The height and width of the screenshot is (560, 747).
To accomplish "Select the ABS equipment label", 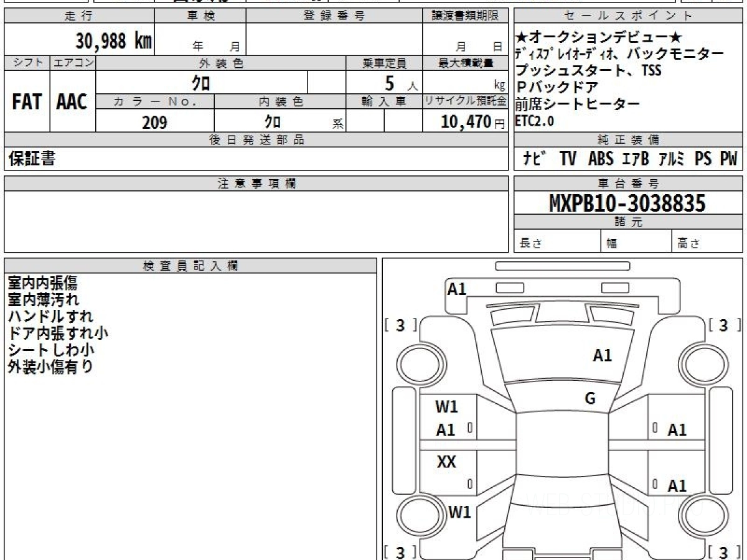I will point(600,159).
